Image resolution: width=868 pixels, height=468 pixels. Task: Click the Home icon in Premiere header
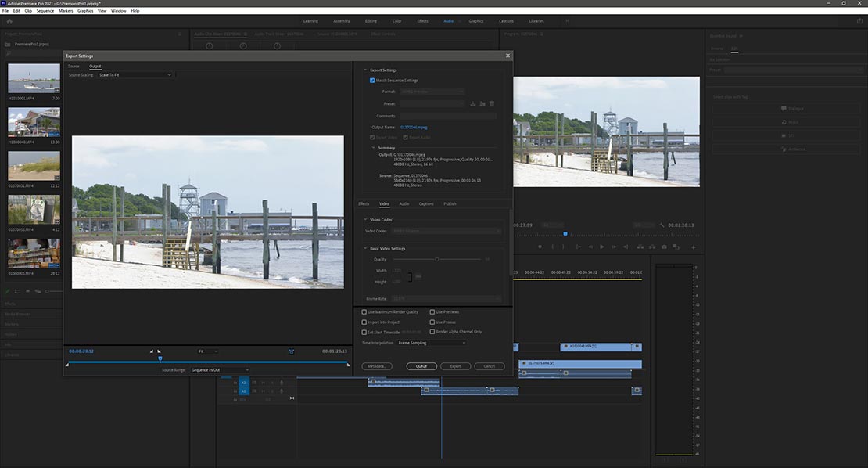[x=9, y=21]
